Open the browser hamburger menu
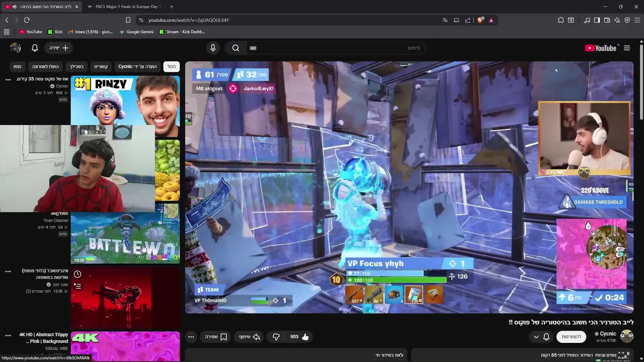 (x=637, y=20)
